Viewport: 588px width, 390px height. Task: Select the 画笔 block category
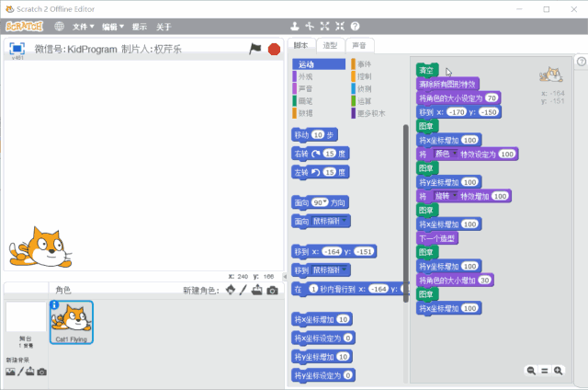coord(306,101)
